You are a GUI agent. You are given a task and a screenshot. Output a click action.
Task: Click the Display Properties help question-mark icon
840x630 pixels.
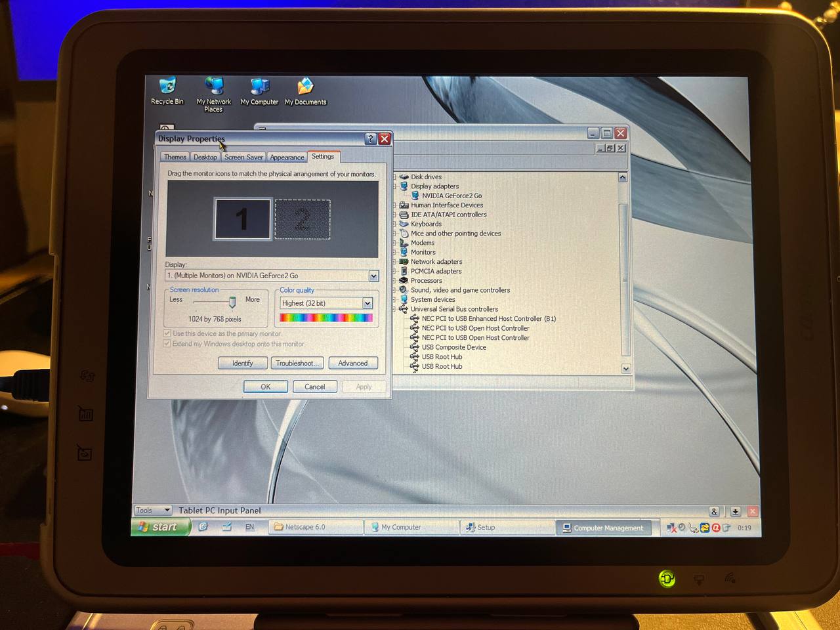tap(370, 139)
